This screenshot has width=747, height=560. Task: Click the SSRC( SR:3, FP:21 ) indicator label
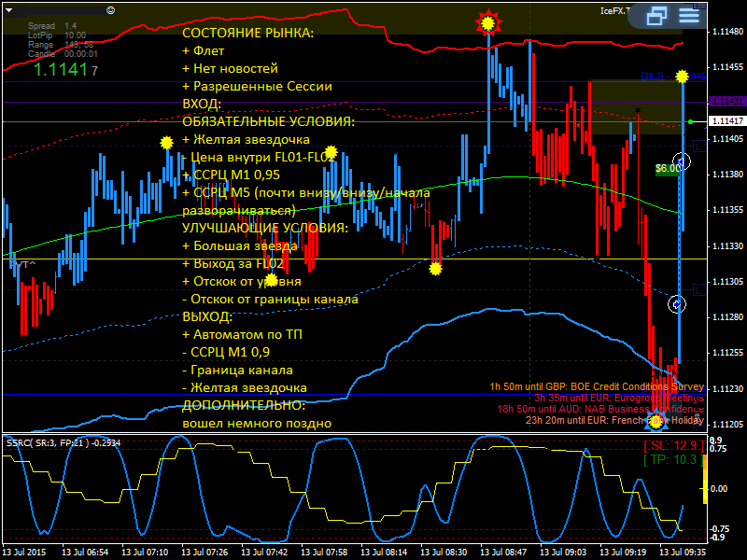point(63,442)
